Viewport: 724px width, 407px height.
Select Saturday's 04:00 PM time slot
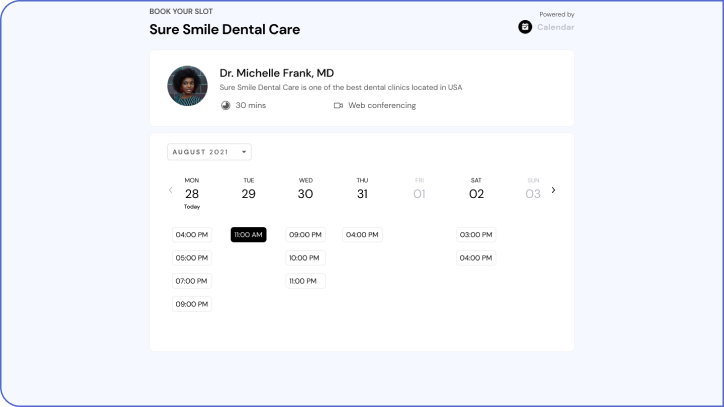476,258
